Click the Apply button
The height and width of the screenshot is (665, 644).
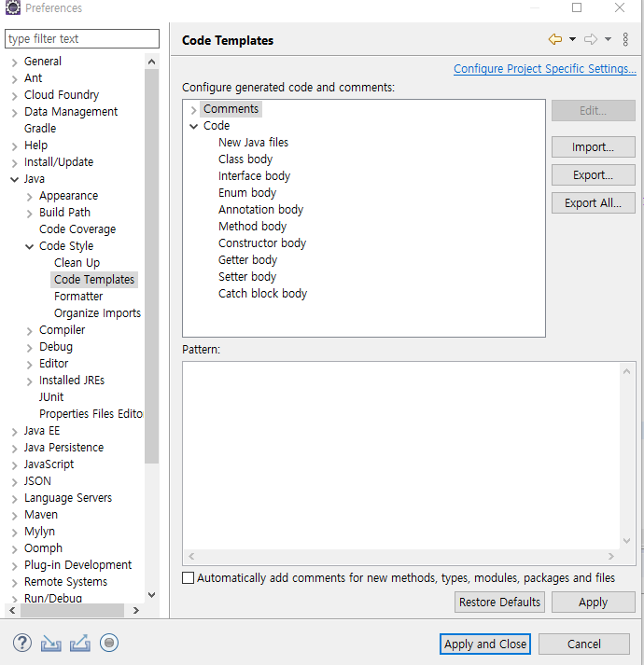[593, 602]
